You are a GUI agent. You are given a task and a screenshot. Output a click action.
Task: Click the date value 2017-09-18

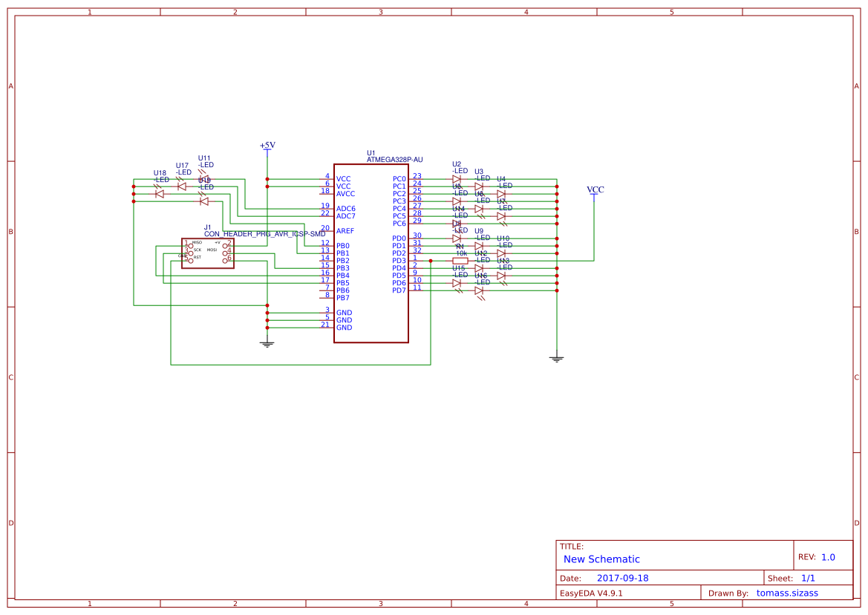623,579
